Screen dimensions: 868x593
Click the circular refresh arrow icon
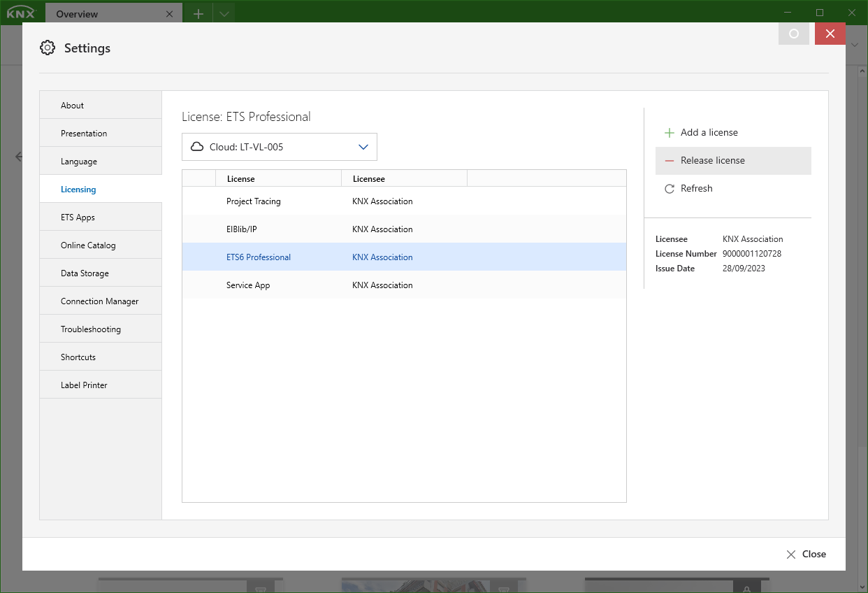coord(669,188)
